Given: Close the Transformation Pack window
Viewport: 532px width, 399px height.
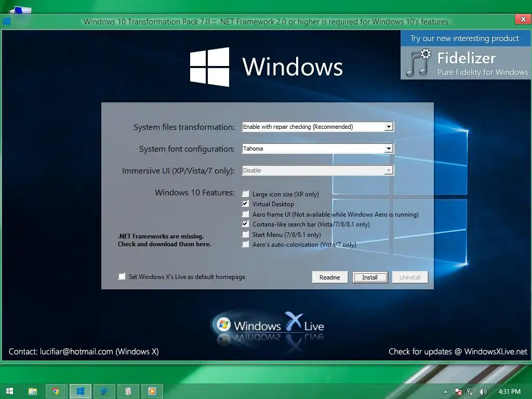Looking at the screenshot, I should point(523,19).
